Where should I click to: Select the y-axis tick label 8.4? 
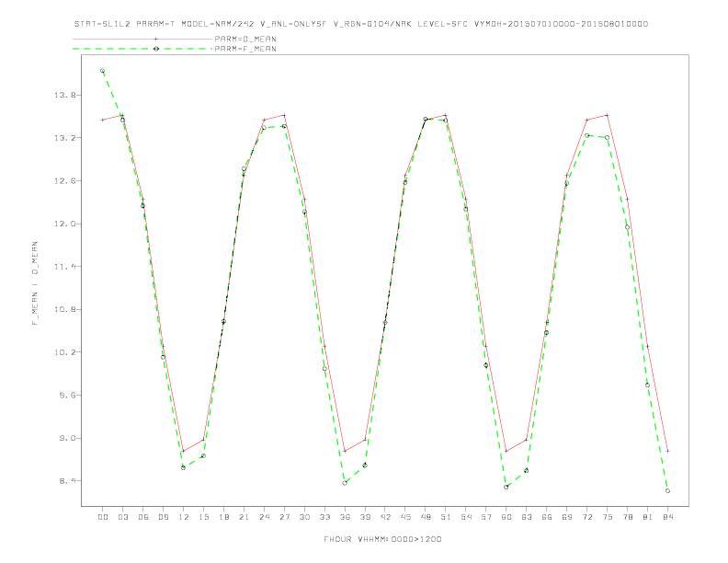pyautogui.click(x=66, y=481)
